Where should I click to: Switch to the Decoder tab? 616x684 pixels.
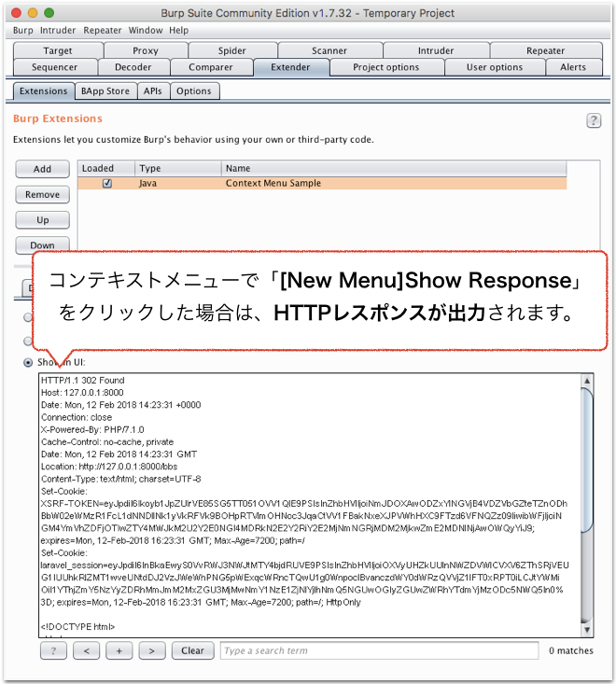(133, 67)
